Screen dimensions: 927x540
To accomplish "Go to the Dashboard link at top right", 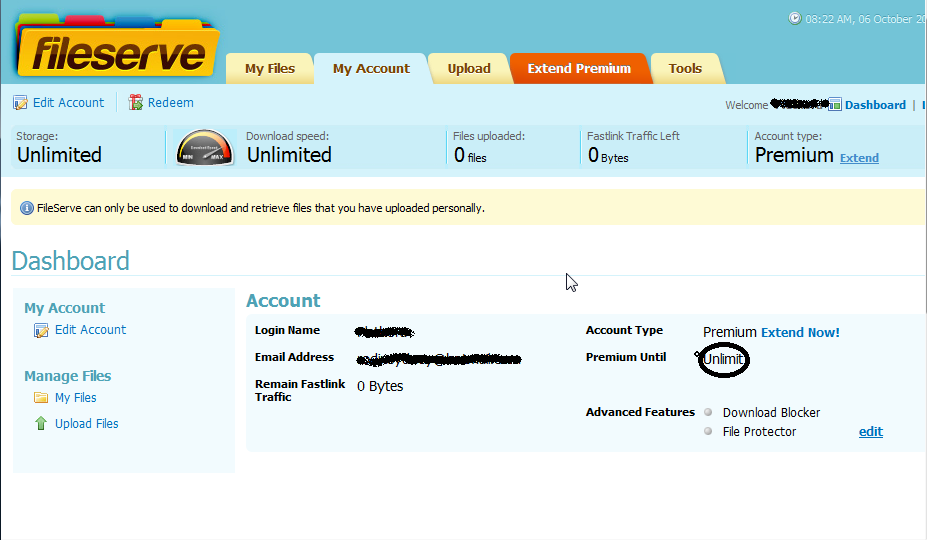I will tap(875, 105).
